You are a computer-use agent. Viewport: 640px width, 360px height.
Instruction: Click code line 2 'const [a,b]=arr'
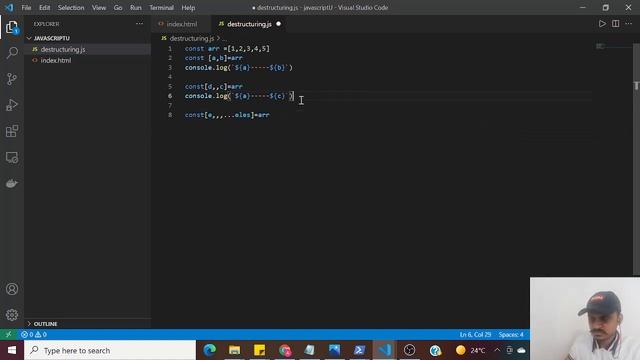[213, 58]
